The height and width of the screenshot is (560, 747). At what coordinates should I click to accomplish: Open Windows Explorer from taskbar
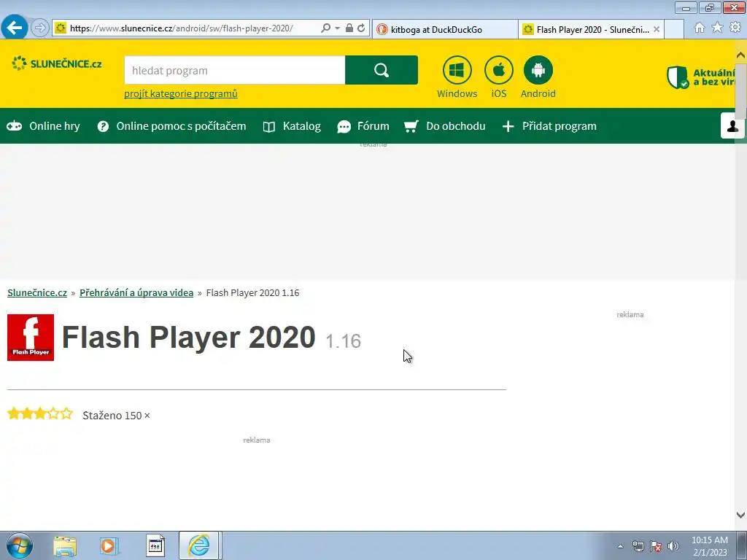pyautogui.click(x=65, y=546)
